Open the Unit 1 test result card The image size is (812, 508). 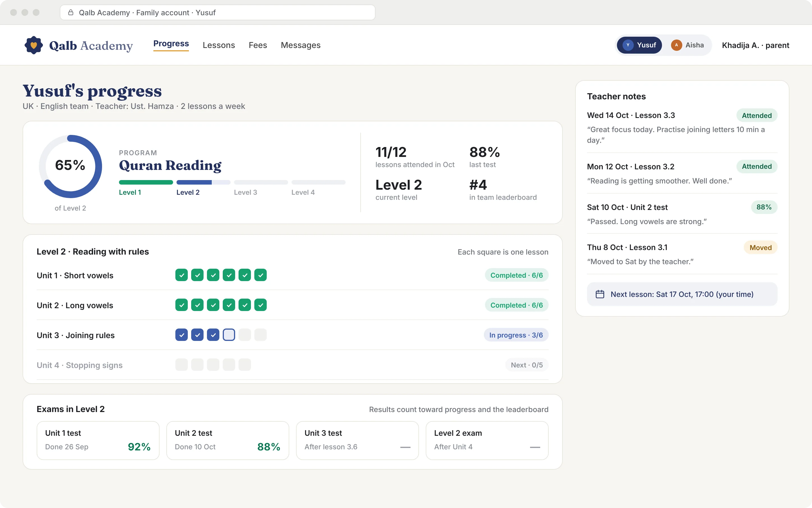click(98, 441)
